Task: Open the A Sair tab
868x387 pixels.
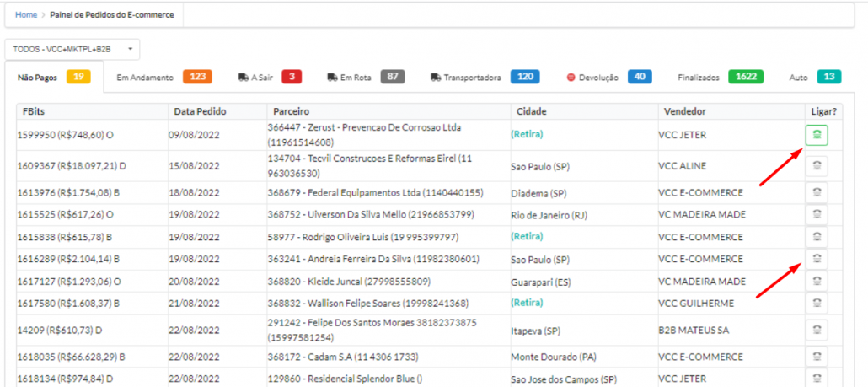Action: click(269, 78)
